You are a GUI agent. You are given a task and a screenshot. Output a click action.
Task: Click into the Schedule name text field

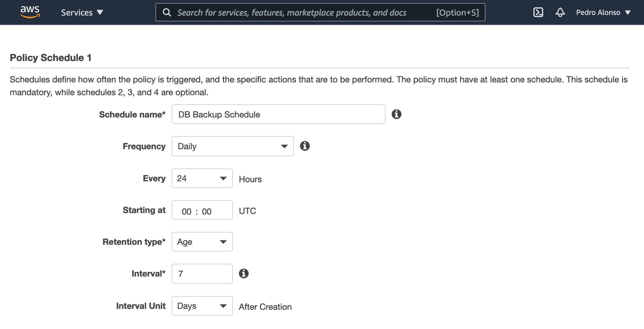coord(278,114)
